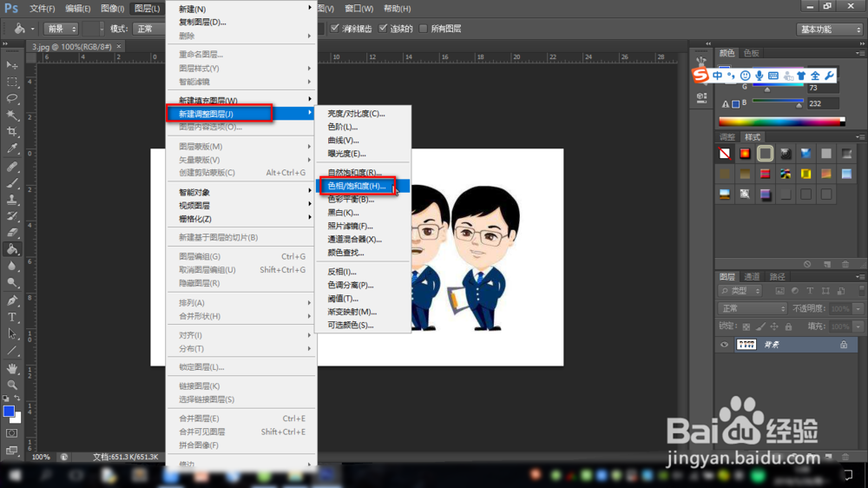Viewport: 868px width, 488px height.
Task: Click the B color slider
Action: (777, 102)
